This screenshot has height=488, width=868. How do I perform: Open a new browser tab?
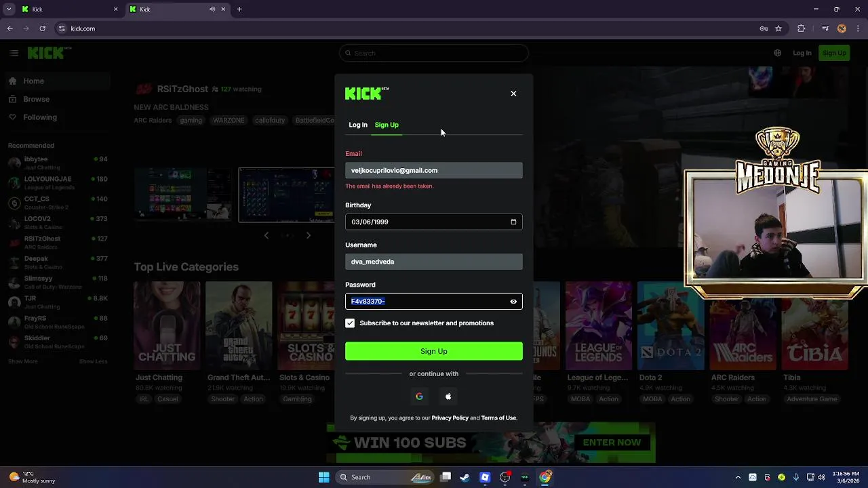(239, 9)
